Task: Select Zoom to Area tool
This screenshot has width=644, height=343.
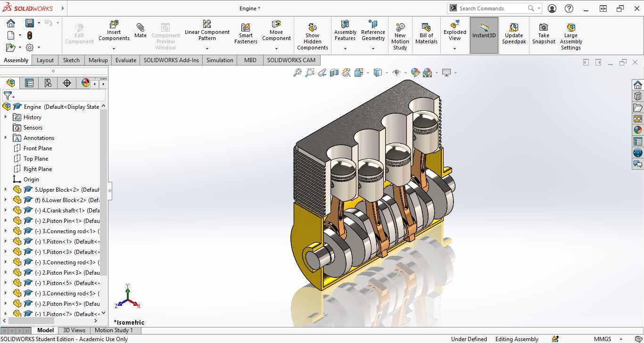Action: [310, 73]
